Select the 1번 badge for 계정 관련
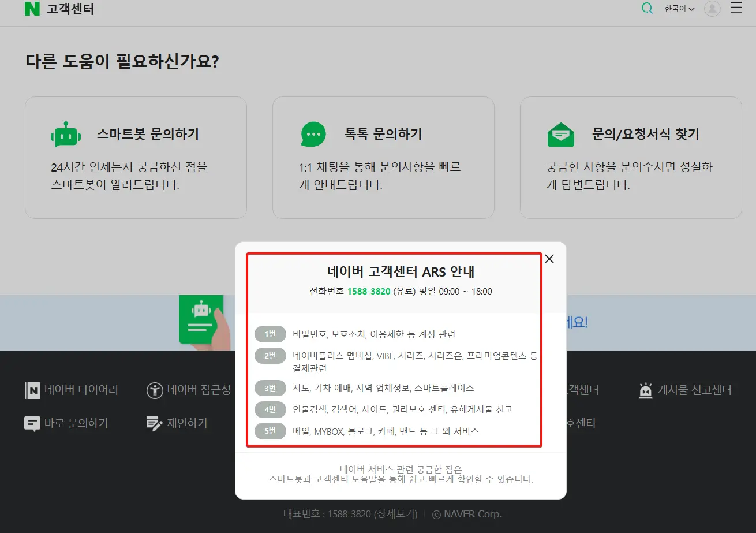The height and width of the screenshot is (533, 756). [270, 334]
